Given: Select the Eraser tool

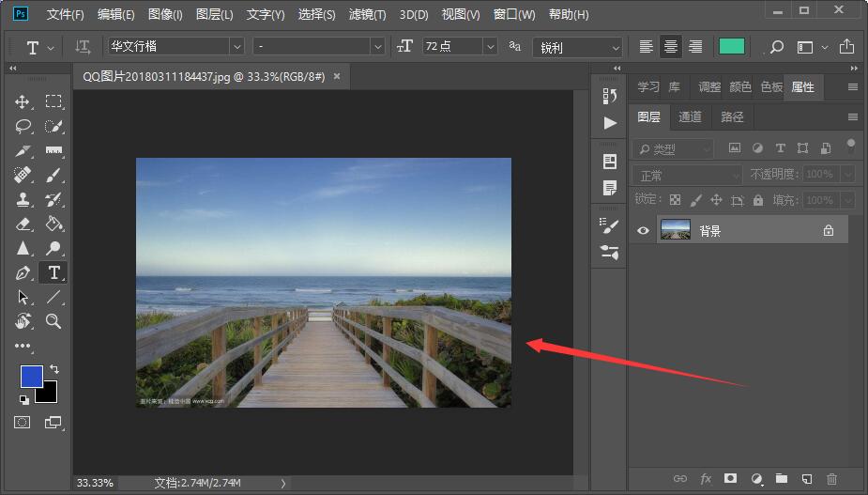Looking at the screenshot, I should click(x=23, y=224).
